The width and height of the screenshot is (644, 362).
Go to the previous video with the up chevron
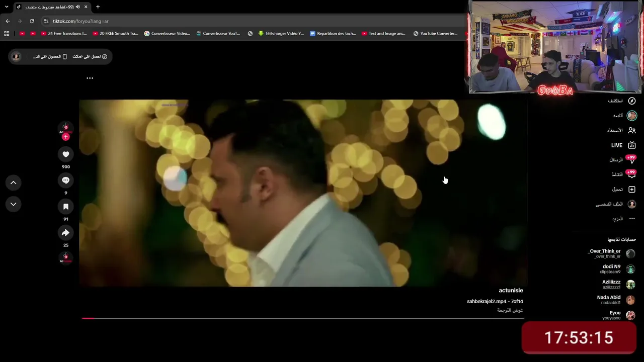coord(14,183)
